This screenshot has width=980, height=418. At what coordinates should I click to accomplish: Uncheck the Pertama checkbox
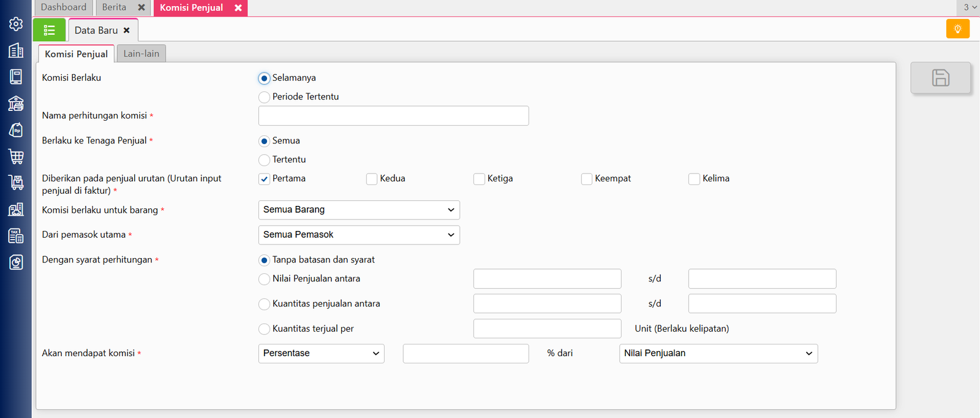point(264,179)
